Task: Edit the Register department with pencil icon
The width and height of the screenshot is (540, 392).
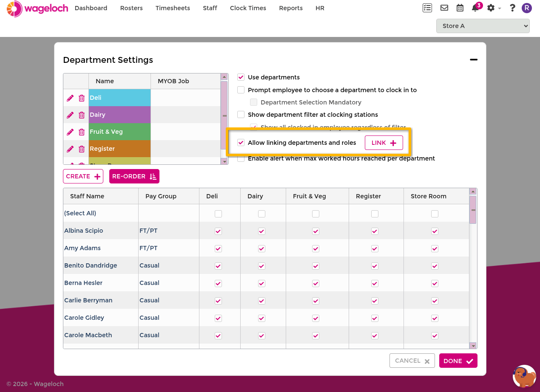Action: 70,149
